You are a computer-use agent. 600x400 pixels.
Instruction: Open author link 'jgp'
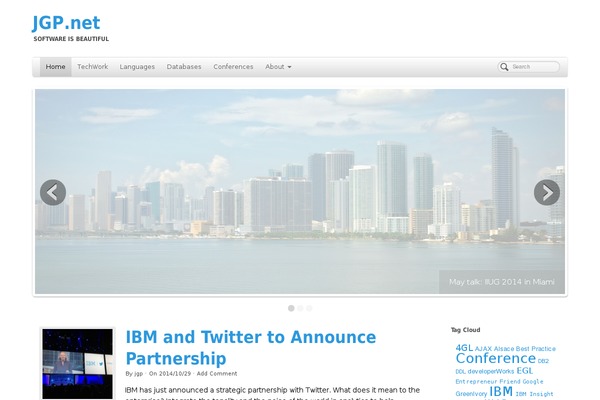(x=139, y=374)
